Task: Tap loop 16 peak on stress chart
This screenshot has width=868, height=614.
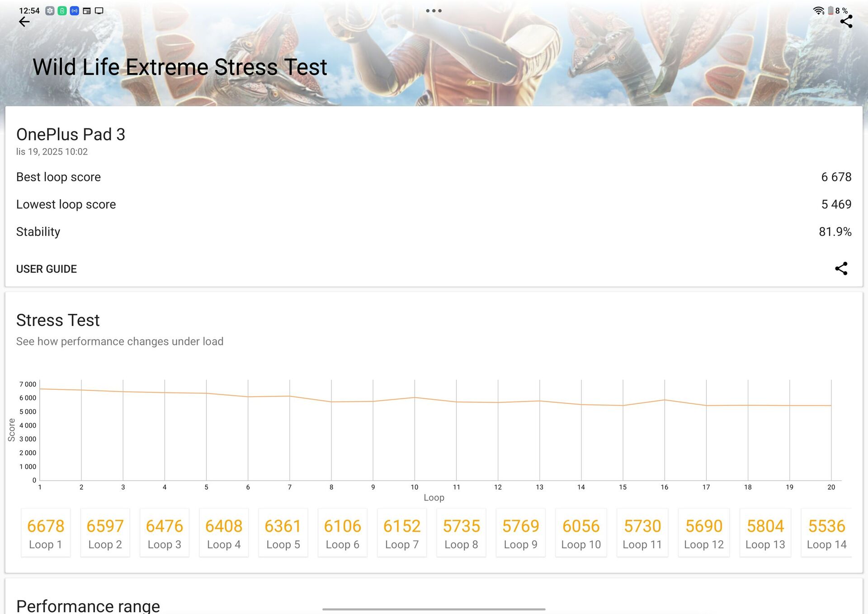Action: 664,400
